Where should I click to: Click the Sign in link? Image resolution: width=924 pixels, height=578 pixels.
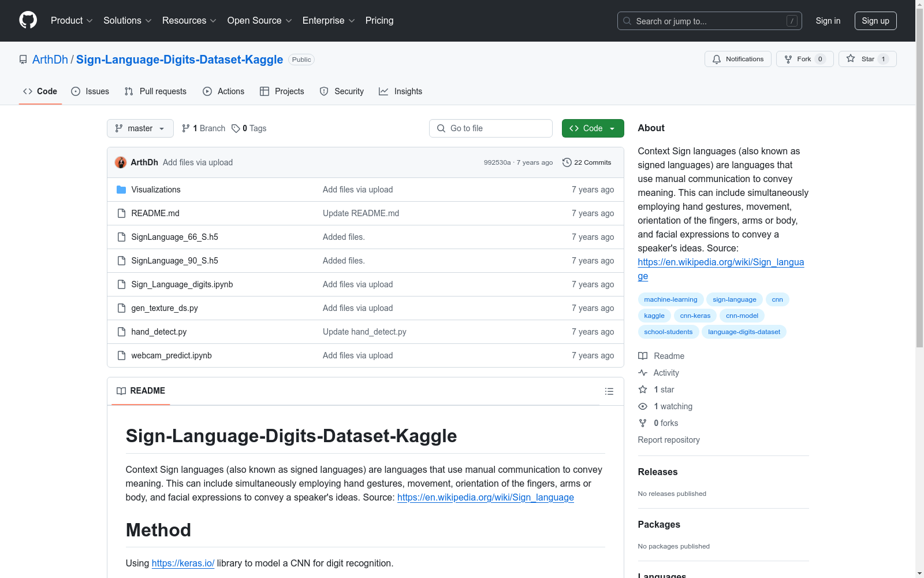coord(828,21)
